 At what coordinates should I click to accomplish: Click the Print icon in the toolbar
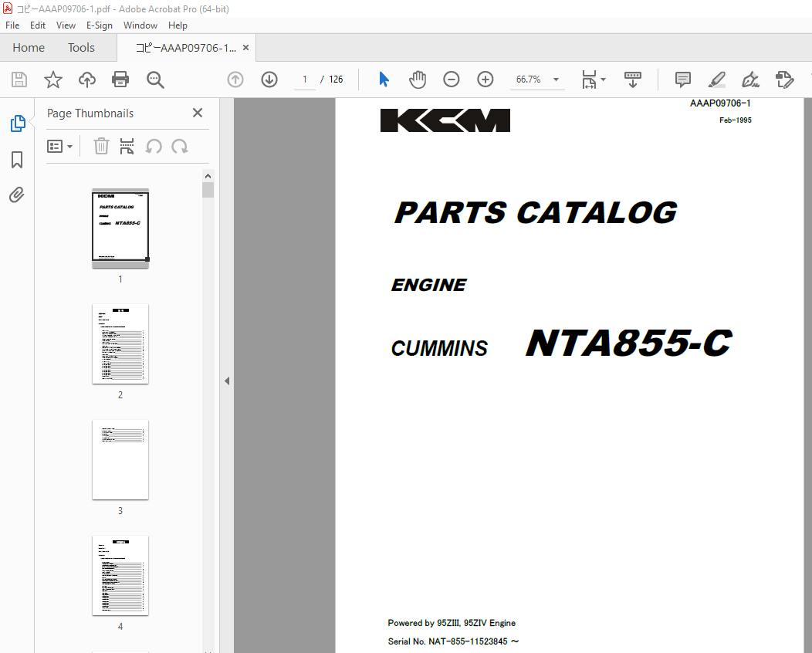coord(121,80)
